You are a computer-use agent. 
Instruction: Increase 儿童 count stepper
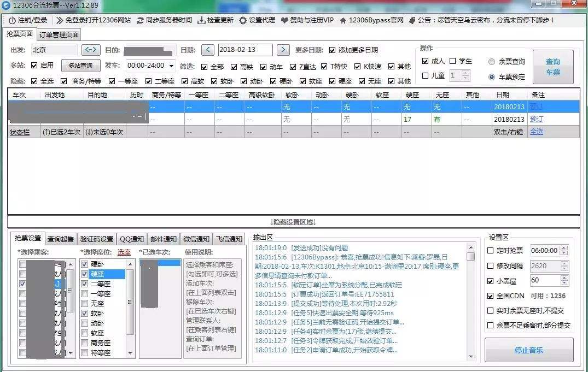click(465, 73)
